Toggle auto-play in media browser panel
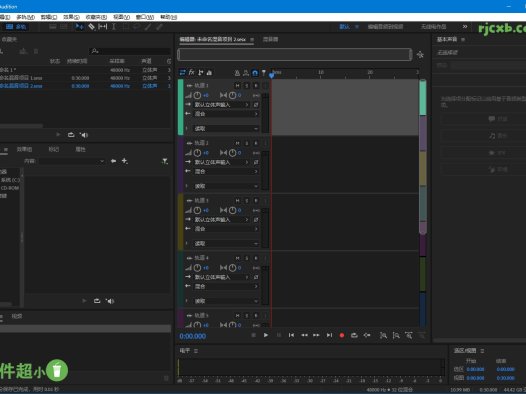 (110, 301)
